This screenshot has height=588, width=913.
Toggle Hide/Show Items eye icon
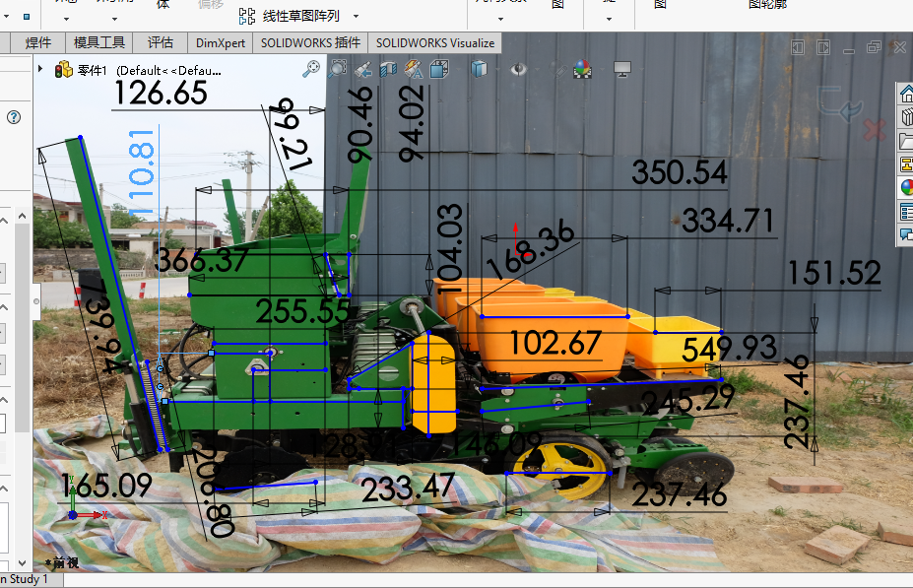click(518, 70)
